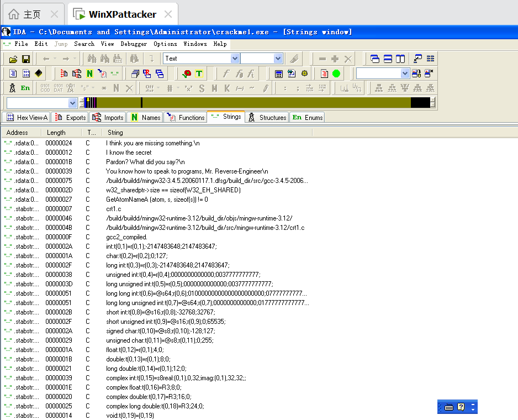518x420 pixels.
Task: Switch to the Names tab
Action: (x=145, y=117)
